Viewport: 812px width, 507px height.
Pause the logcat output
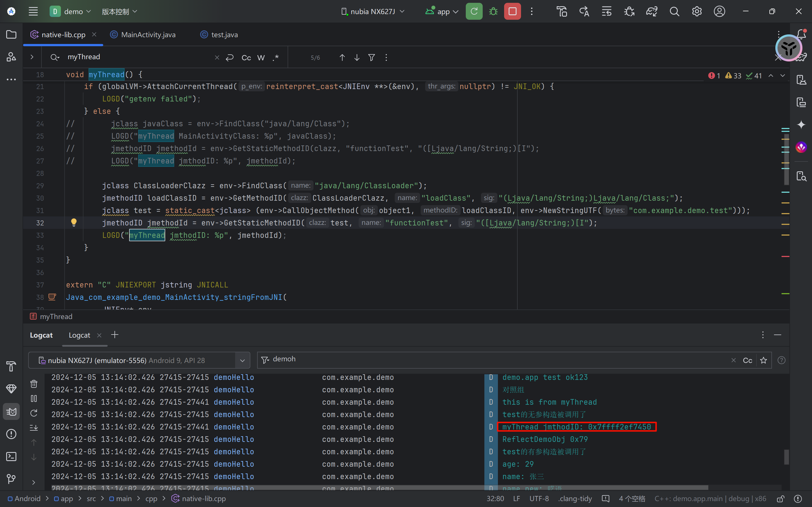pos(34,398)
